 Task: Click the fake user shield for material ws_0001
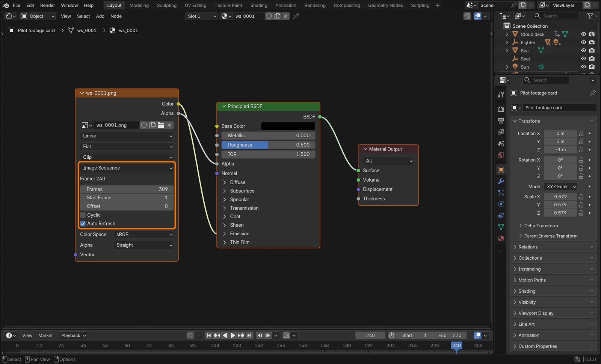click(x=269, y=16)
